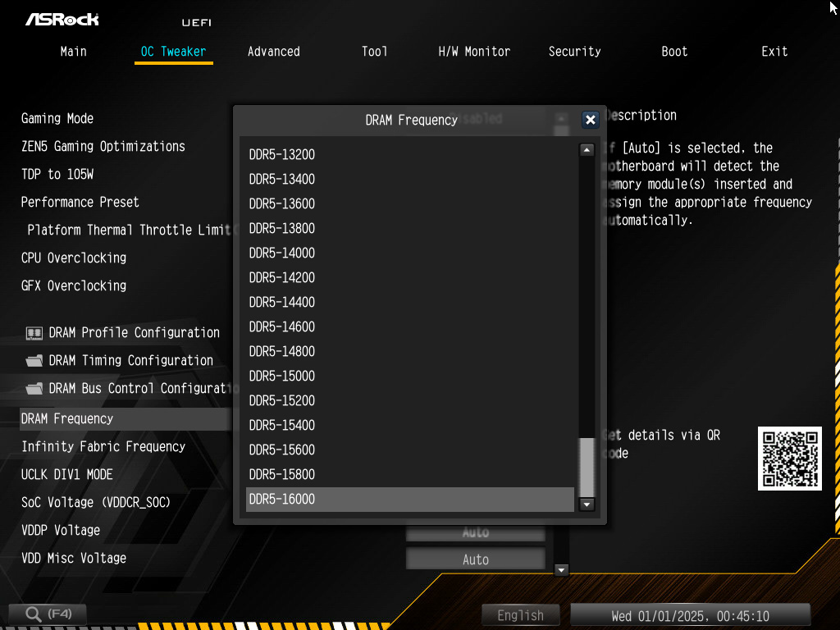Close the DRAM Frequency popup
The width and height of the screenshot is (840, 630).
click(x=590, y=120)
